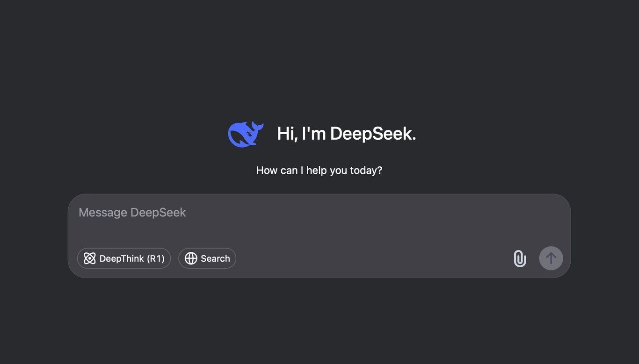Click the Message DeepSeek placeholder text
The image size is (639, 364).
pyautogui.click(x=132, y=211)
